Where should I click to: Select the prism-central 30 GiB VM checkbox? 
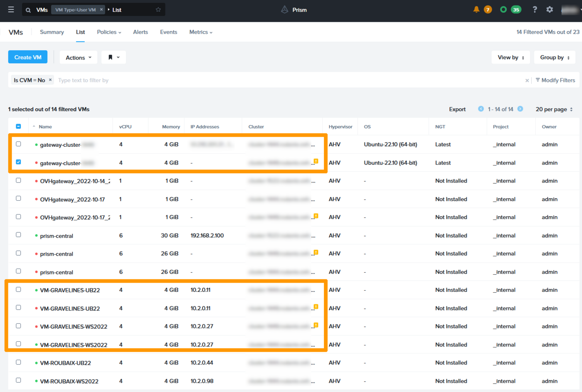pyautogui.click(x=18, y=235)
